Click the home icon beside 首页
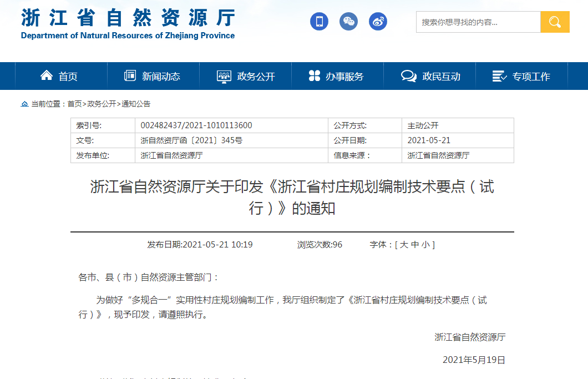The width and height of the screenshot is (588, 379). click(x=47, y=75)
